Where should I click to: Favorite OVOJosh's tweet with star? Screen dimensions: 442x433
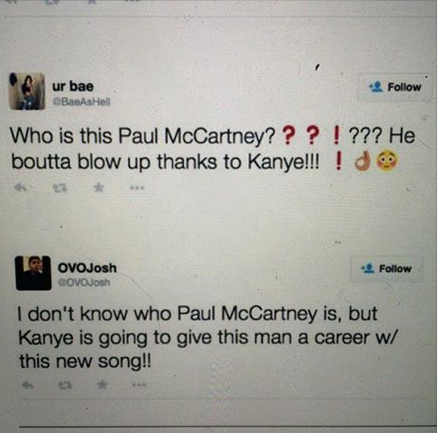coord(102,385)
